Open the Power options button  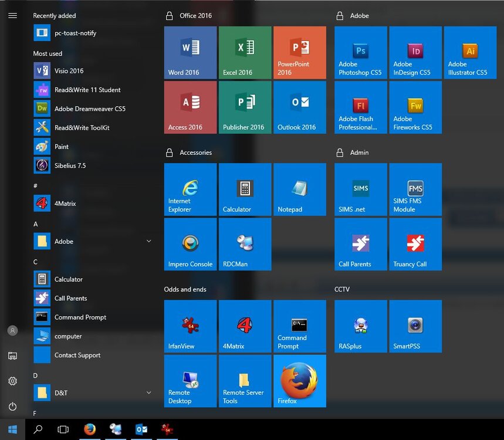tap(12, 407)
